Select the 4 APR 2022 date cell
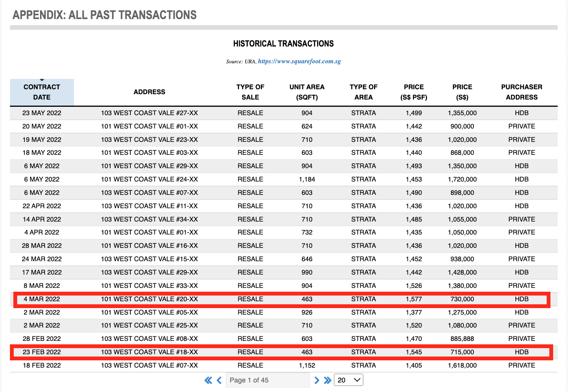The width and height of the screenshot is (568, 392). click(42, 232)
